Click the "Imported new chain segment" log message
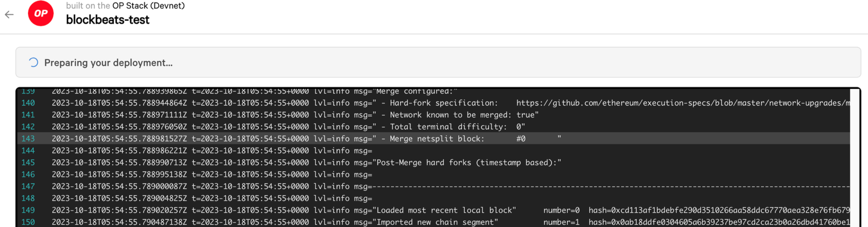868x227 pixels. coord(437,222)
